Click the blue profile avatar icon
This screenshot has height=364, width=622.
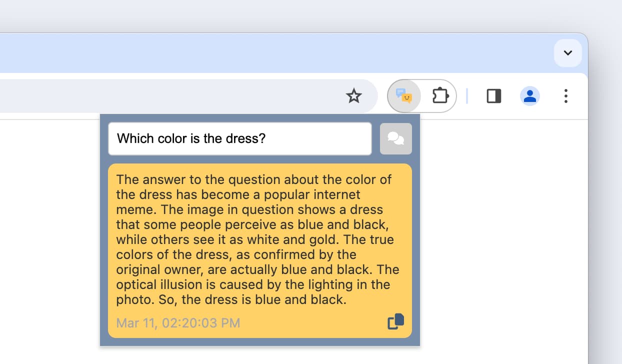coord(529,95)
